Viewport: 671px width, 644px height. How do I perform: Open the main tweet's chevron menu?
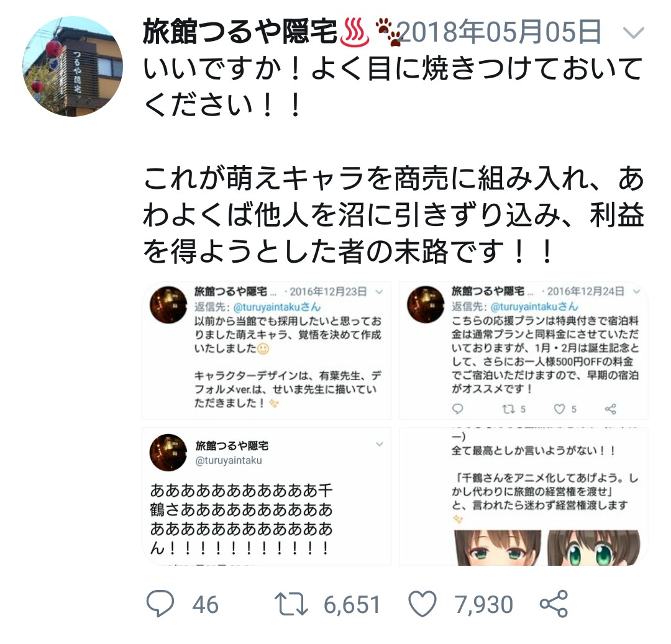click(633, 33)
